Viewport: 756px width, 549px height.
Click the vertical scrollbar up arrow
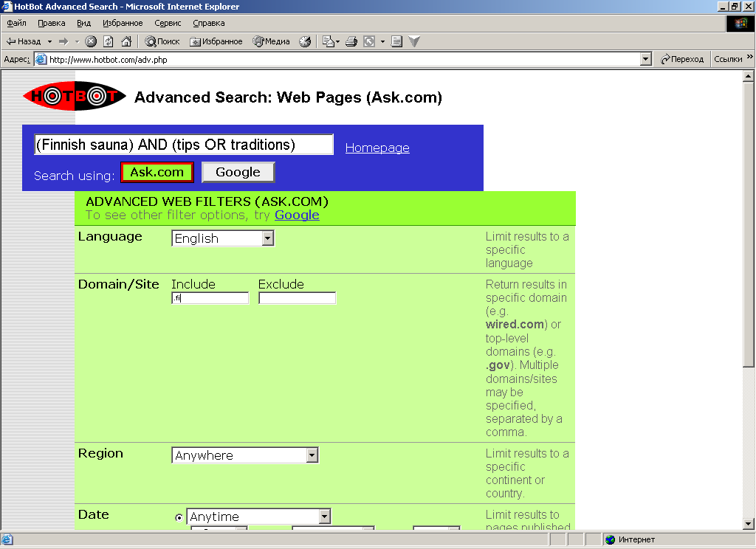[749, 76]
